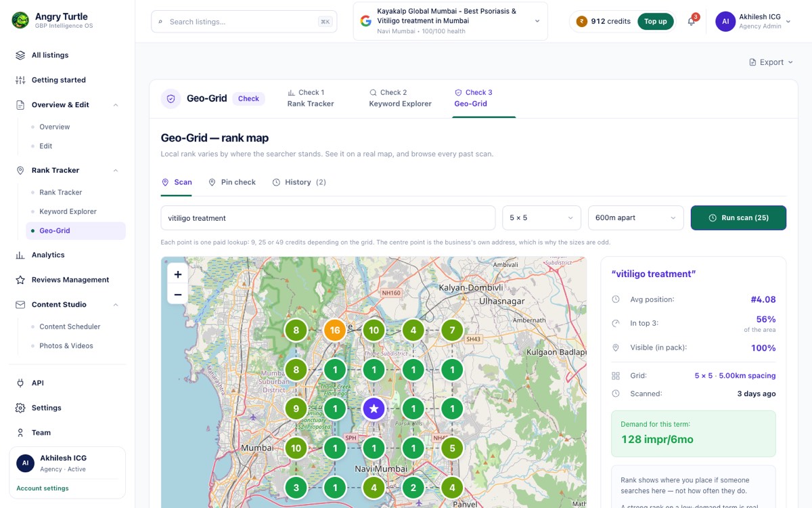Click the Akhilesh ICG sidebar account card
The image size is (812, 508).
pos(67,472)
